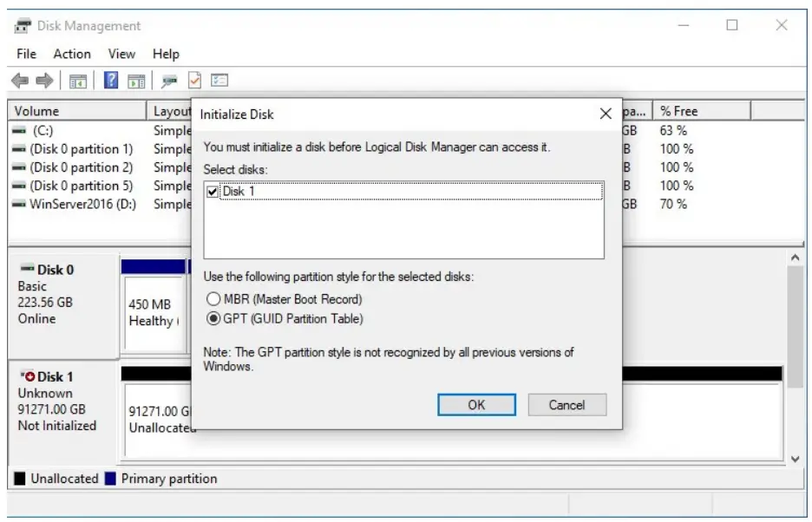Click the 70 % free value
Image resolution: width=812 pixels, height=522 pixels.
pyautogui.click(x=672, y=204)
